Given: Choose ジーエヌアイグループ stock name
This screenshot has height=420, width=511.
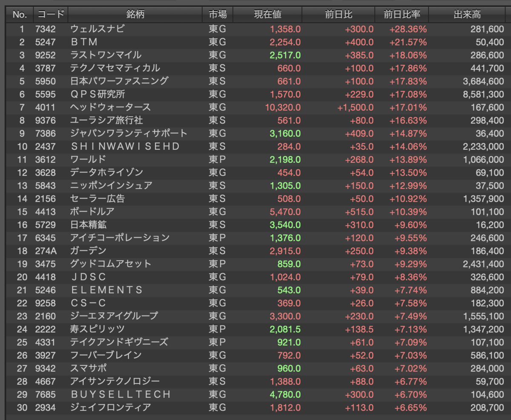Looking at the screenshot, I should click(114, 316).
